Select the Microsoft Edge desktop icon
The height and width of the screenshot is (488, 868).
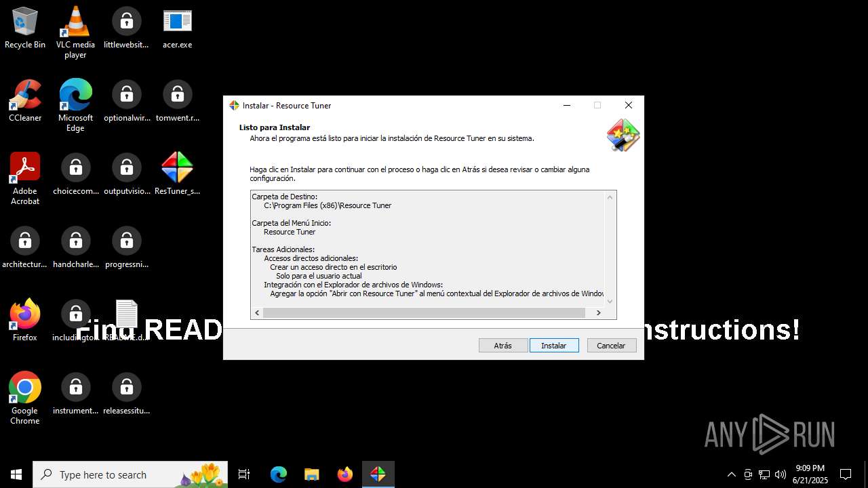click(75, 106)
